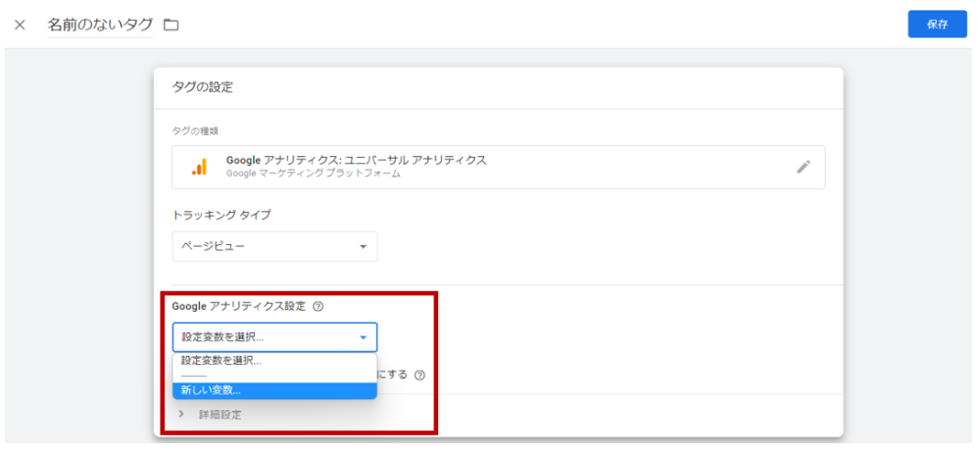Select 新しい変数... from the dropdown list
Screen dimensions: 980x455
tap(274, 390)
